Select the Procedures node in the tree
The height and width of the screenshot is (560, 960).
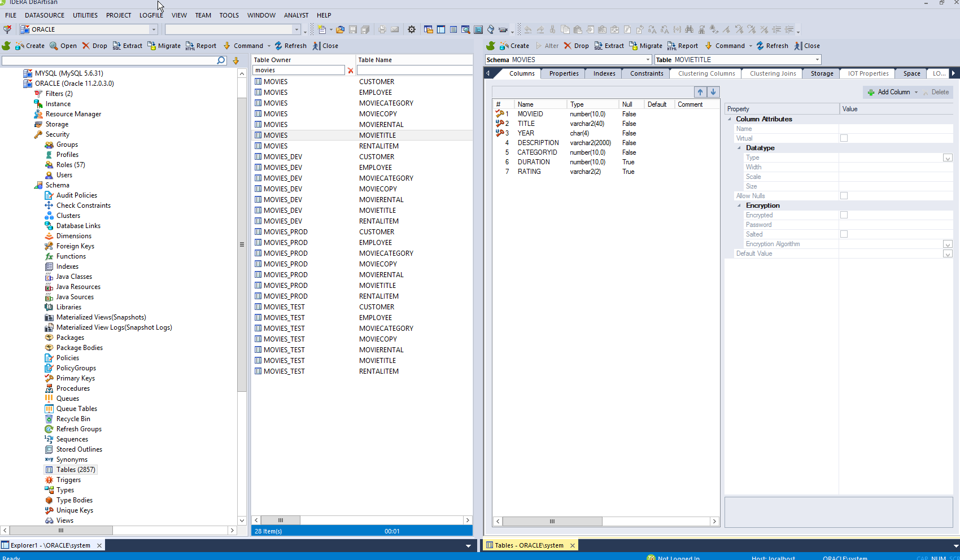point(73,388)
